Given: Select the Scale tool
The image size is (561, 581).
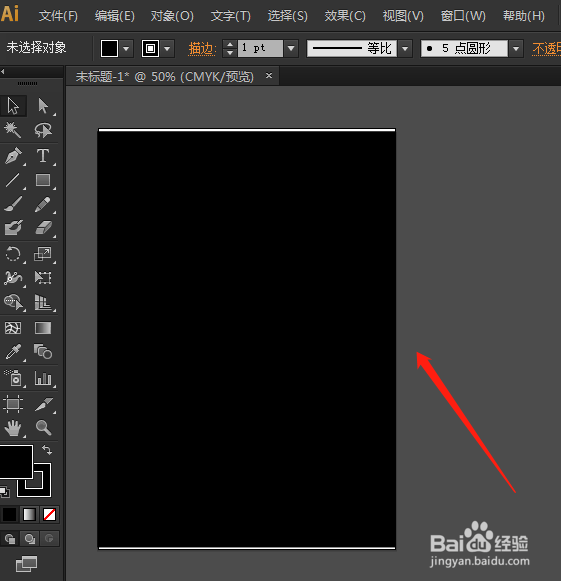Looking at the screenshot, I should click(43, 254).
